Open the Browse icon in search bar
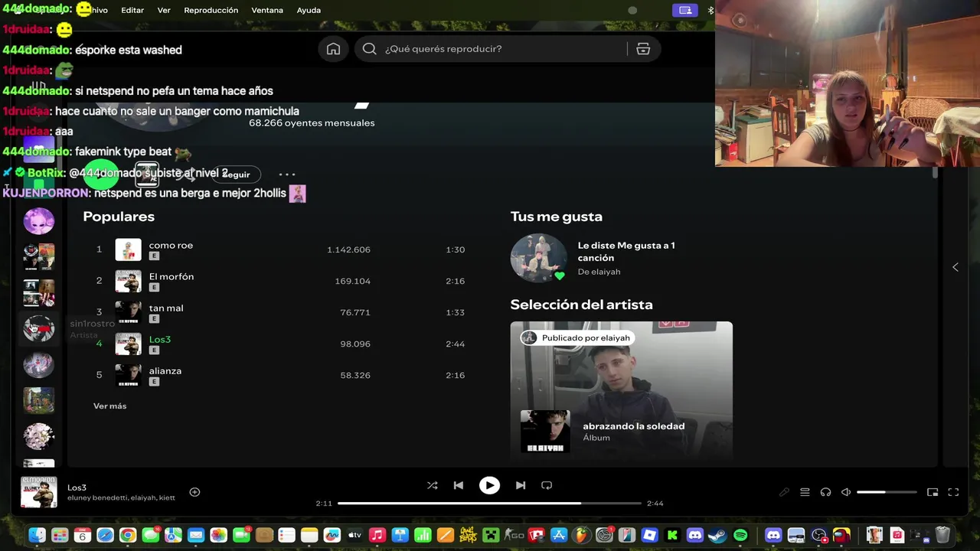Image resolution: width=980 pixels, height=551 pixels. (x=643, y=49)
